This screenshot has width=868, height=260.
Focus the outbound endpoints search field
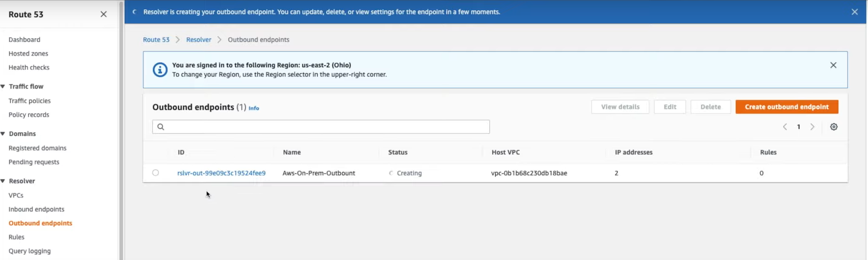pyautogui.click(x=321, y=127)
